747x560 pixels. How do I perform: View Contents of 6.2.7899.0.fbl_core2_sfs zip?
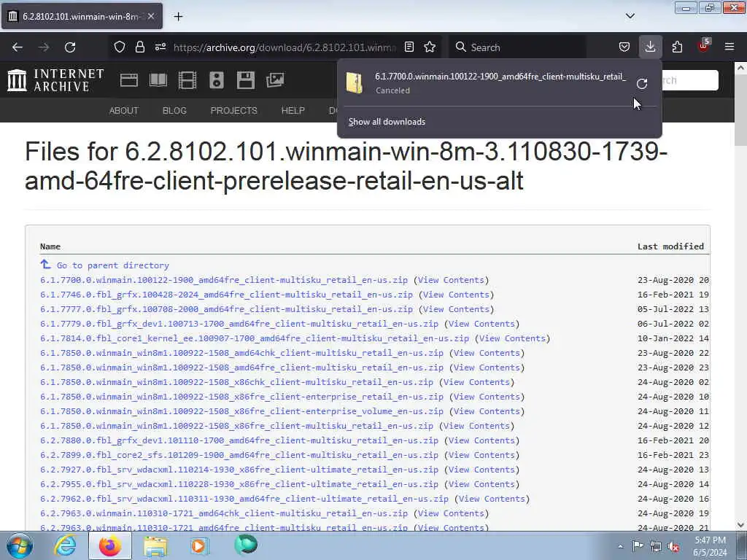click(x=481, y=455)
